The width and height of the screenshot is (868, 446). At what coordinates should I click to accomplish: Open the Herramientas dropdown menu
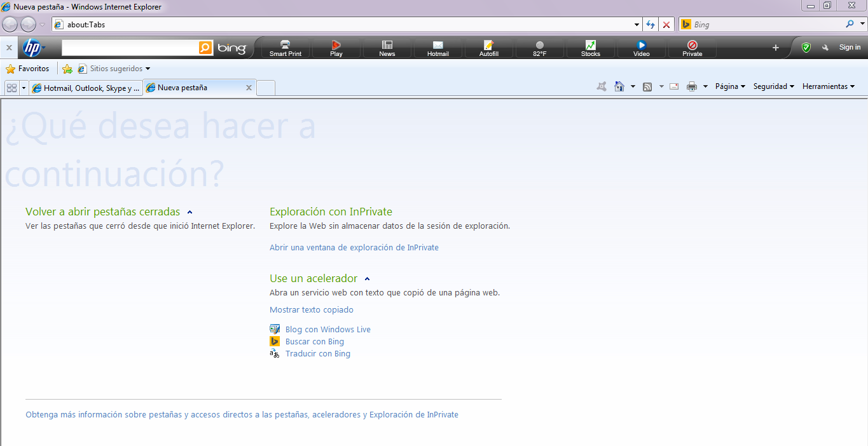click(x=827, y=86)
